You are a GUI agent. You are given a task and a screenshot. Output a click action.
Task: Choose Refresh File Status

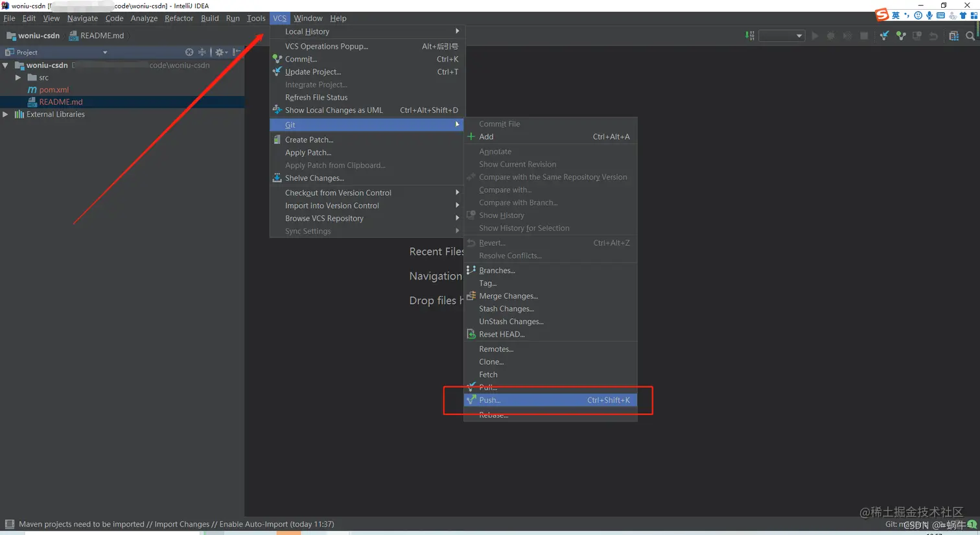tap(366, 97)
